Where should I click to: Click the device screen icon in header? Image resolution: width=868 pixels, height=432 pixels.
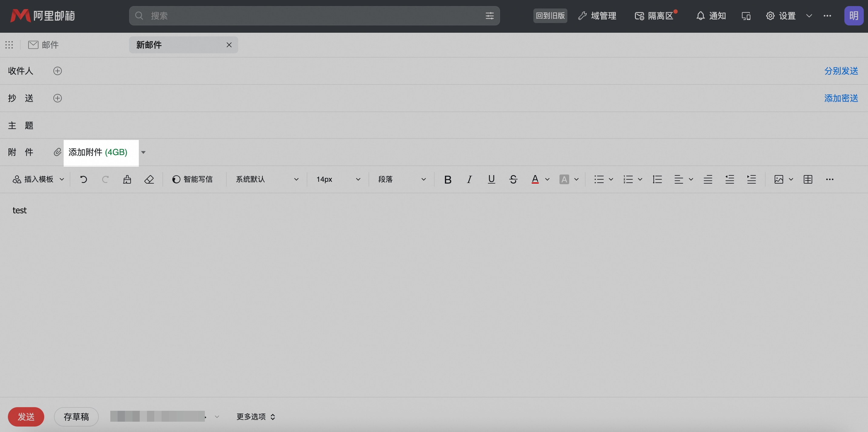click(746, 16)
